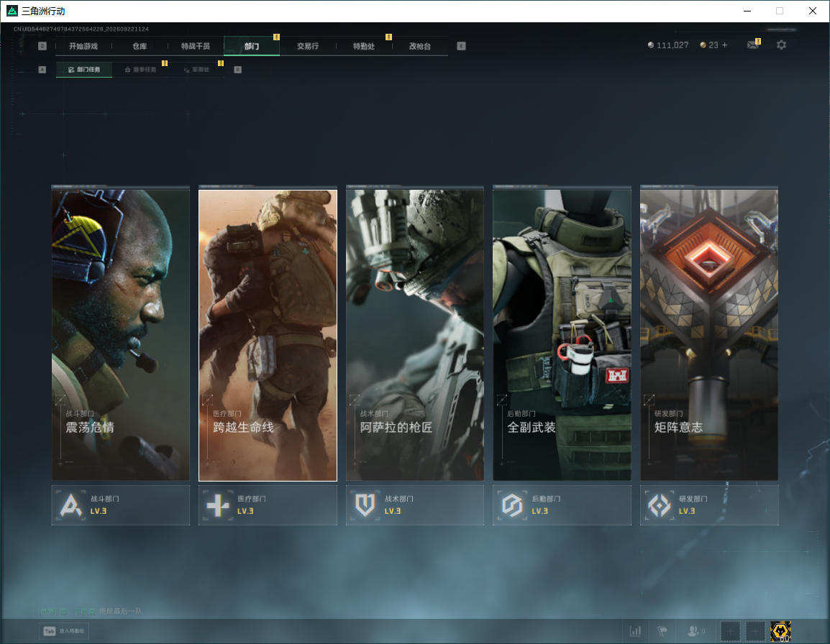Open the third greyed-out sub-tab
The width and height of the screenshot is (830, 644).
coord(196,69)
